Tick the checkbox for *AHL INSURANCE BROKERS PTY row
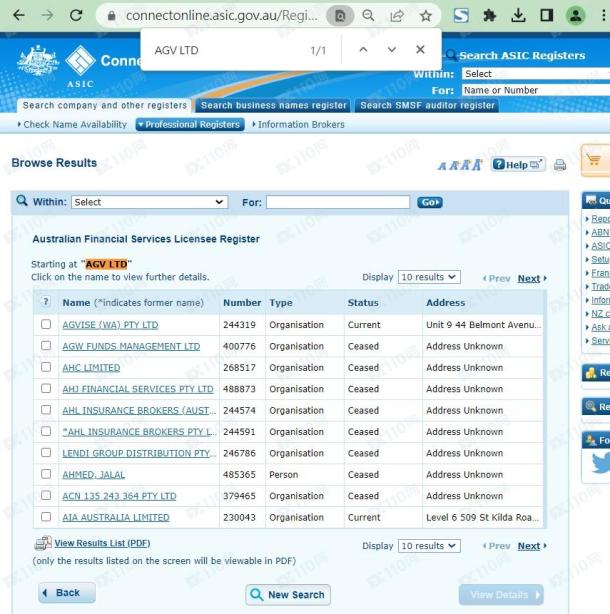The width and height of the screenshot is (610, 614). [46, 431]
